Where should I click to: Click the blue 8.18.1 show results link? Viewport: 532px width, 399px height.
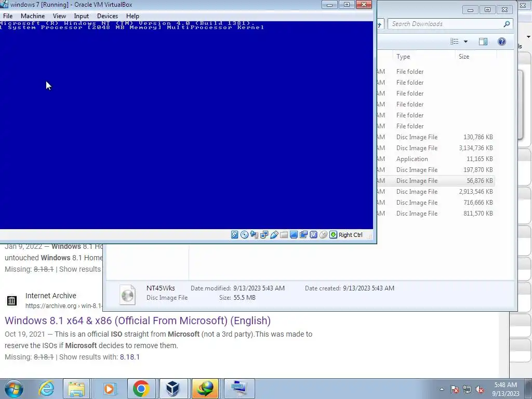[129, 357]
